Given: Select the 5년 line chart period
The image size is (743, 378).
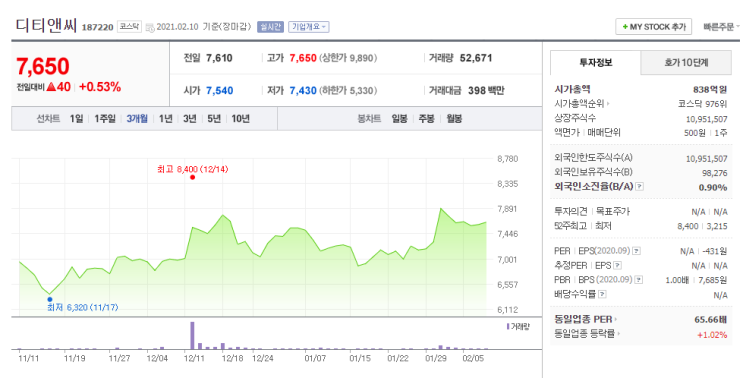Looking at the screenshot, I should pyautogui.click(x=214, y=118).
